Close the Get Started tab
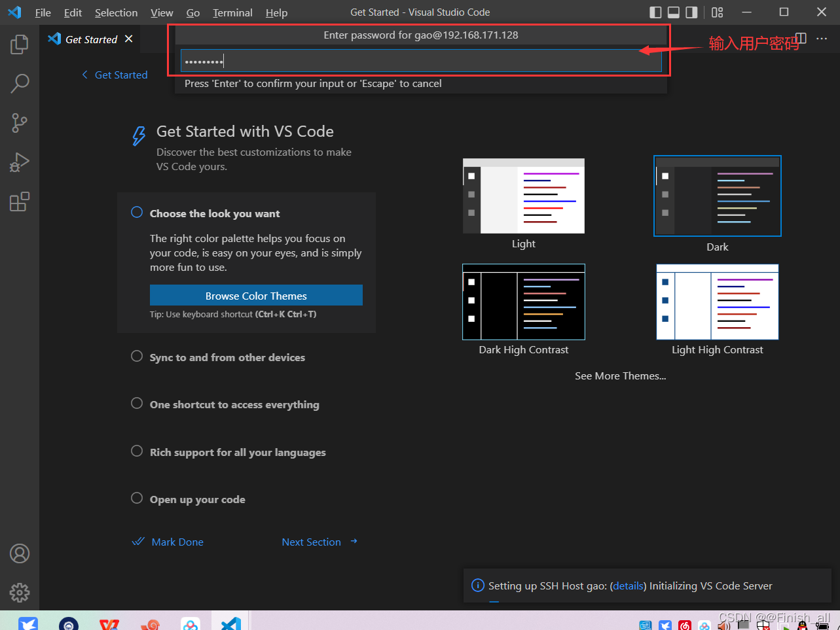 pos(129,39)
